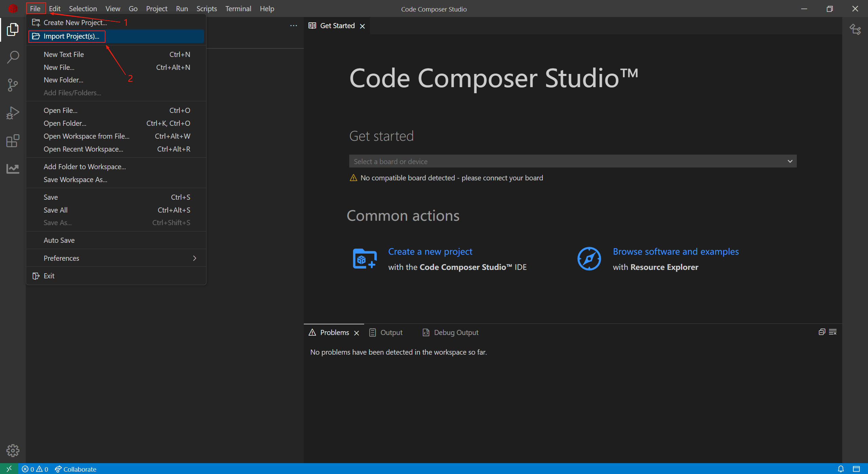The width and height of the screenshot is (868, 474).
Task: Open the Select a board or device dropdown
Action: pos(573,161)
